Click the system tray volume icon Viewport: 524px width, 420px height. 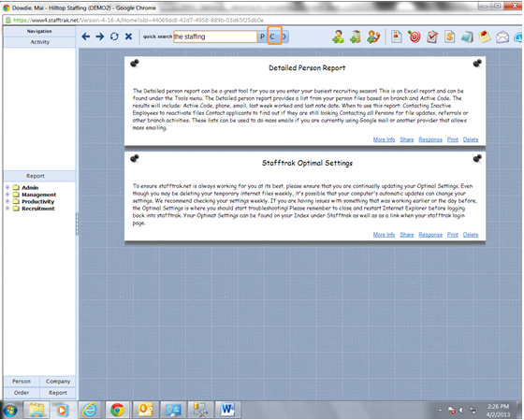pos(461,410)
